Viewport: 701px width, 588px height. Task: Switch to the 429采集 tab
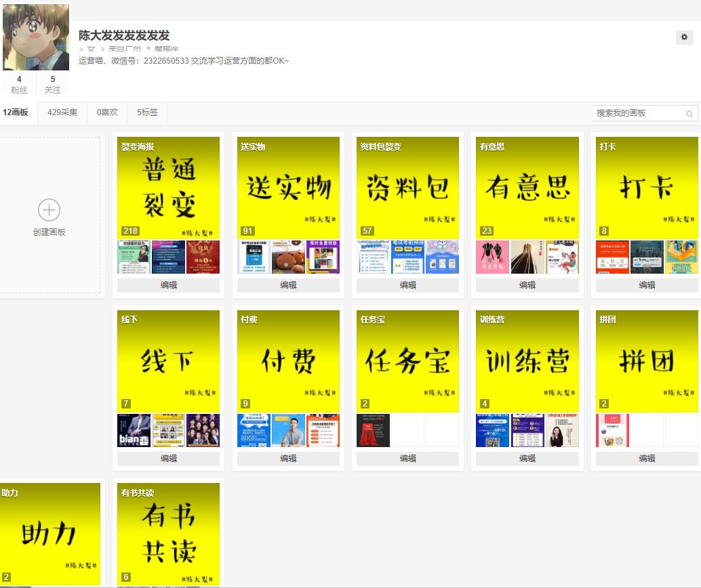(62, 112)
